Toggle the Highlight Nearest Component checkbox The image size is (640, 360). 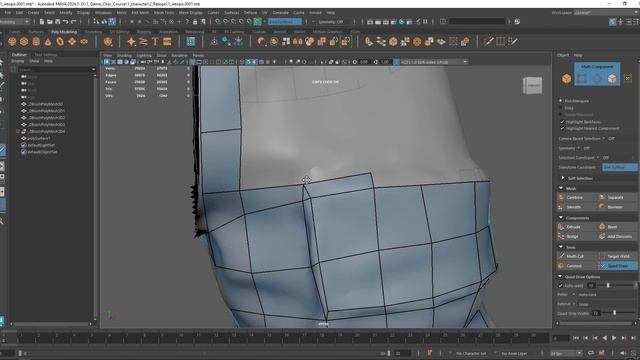562,128
